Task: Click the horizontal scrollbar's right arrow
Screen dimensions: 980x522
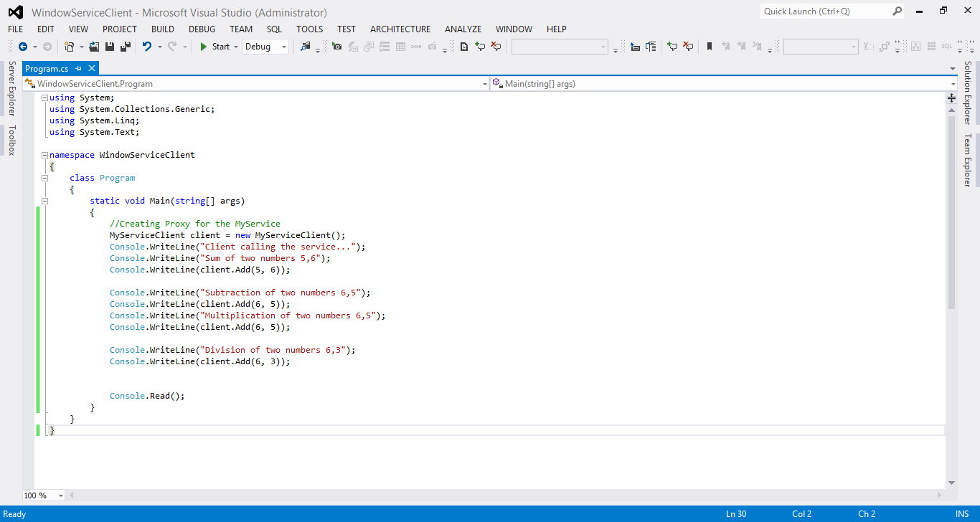Action: (940, 495)
